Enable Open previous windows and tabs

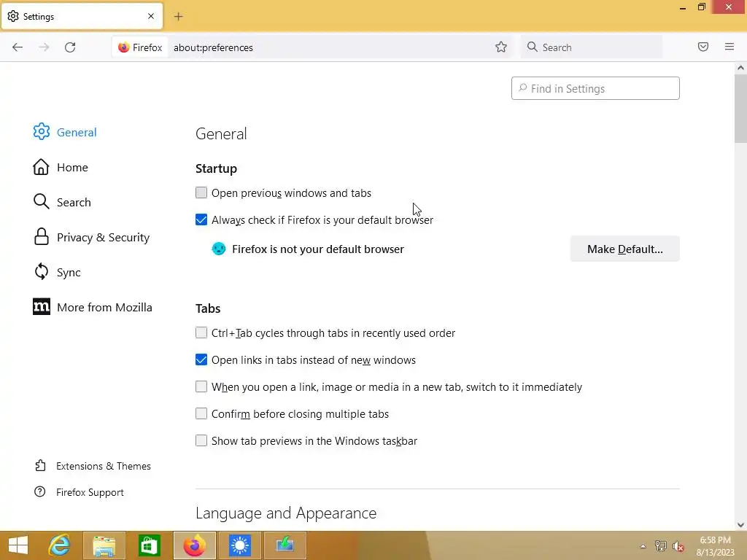[x=201, y=192]
